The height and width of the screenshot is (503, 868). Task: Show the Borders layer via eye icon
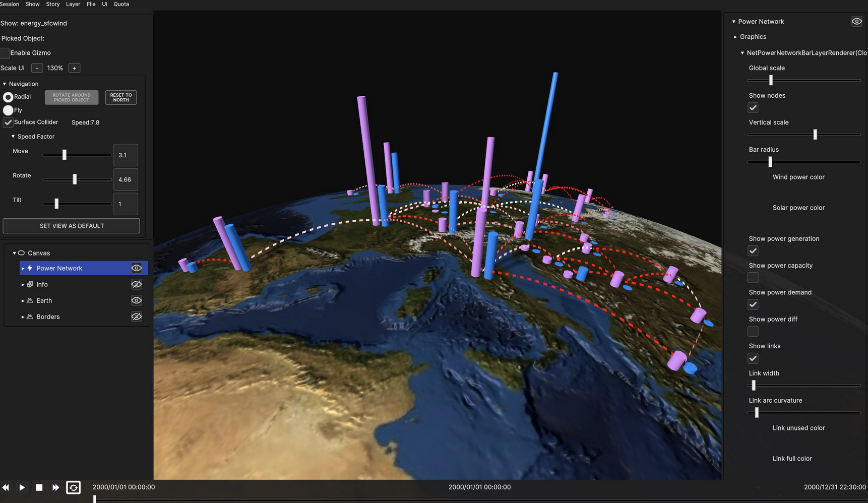click(x=136, y=317)
